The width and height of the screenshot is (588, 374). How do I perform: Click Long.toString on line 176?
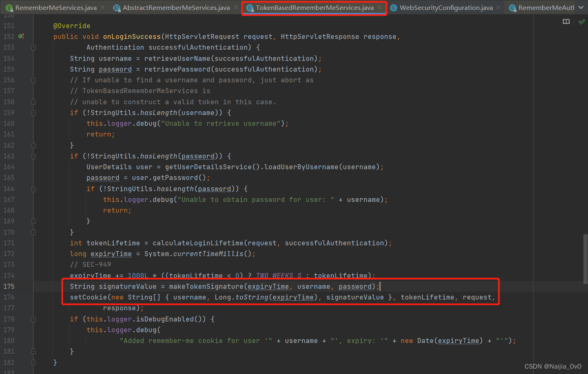[241, 297]
